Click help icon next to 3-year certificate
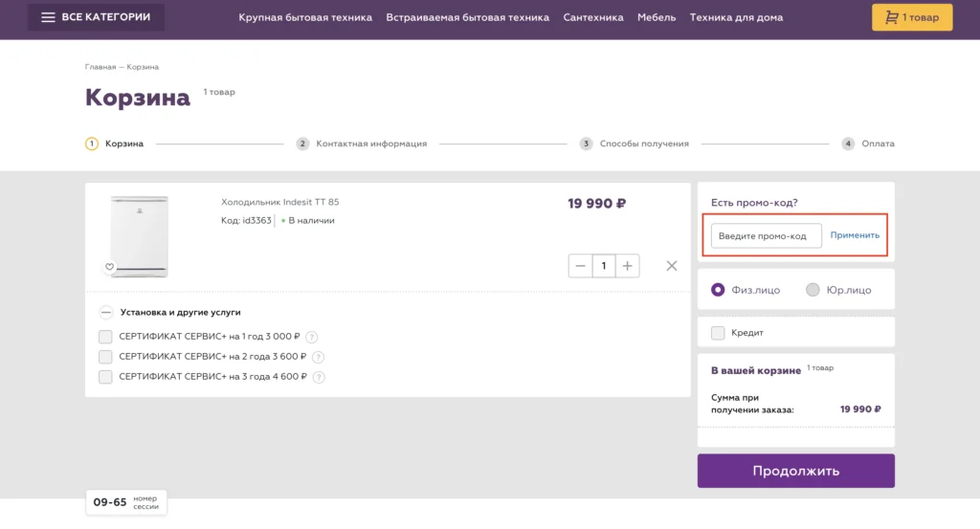 (318, 377)
